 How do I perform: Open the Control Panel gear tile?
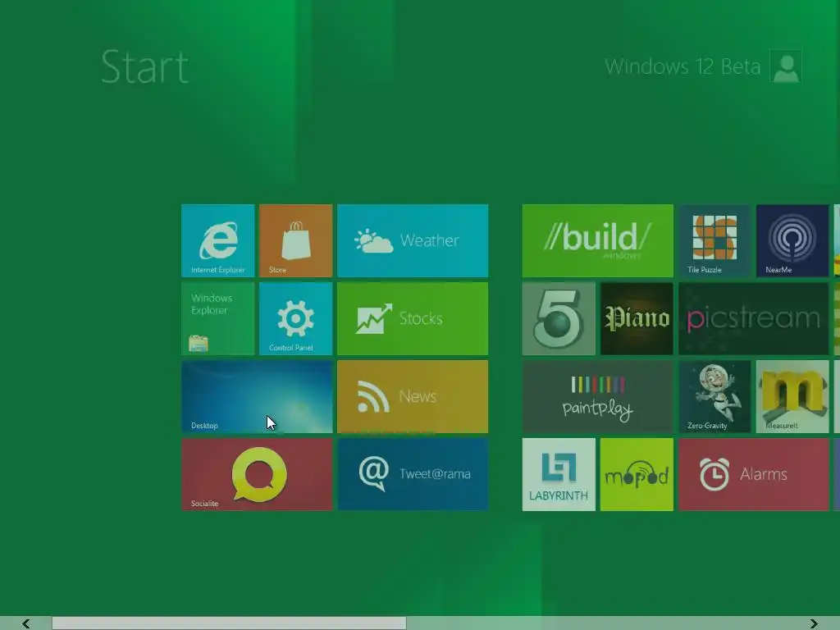[295, 319]
